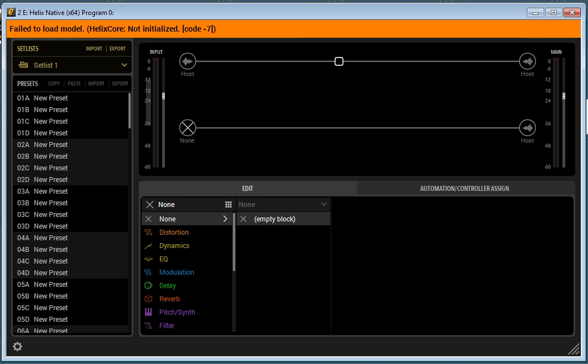Click the EQ category icon
Screen dimensions: 588x364
pos(148,259)
